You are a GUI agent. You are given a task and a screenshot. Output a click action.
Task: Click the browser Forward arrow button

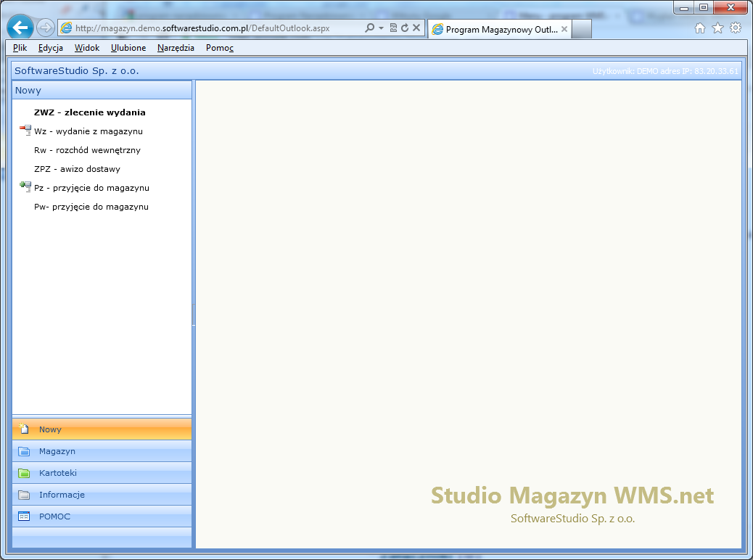click(x=45, y=28)
